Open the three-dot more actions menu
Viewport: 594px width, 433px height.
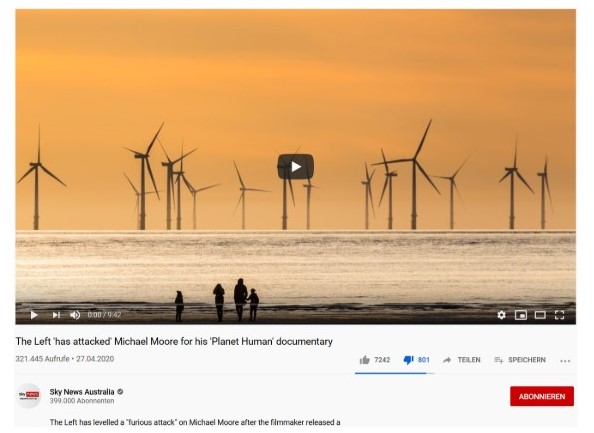565,361
